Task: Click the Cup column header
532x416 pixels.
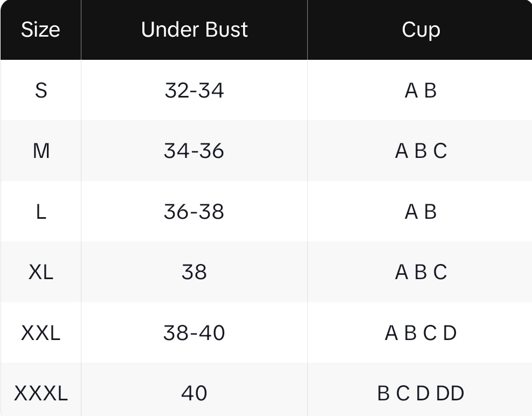Action: click(420, 30)
